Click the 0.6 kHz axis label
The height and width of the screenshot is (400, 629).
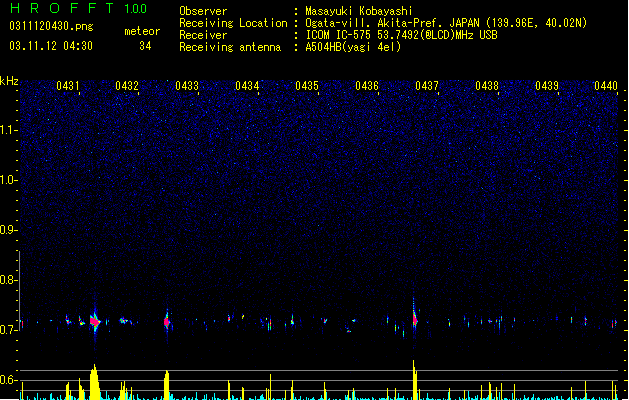point(9,380)
